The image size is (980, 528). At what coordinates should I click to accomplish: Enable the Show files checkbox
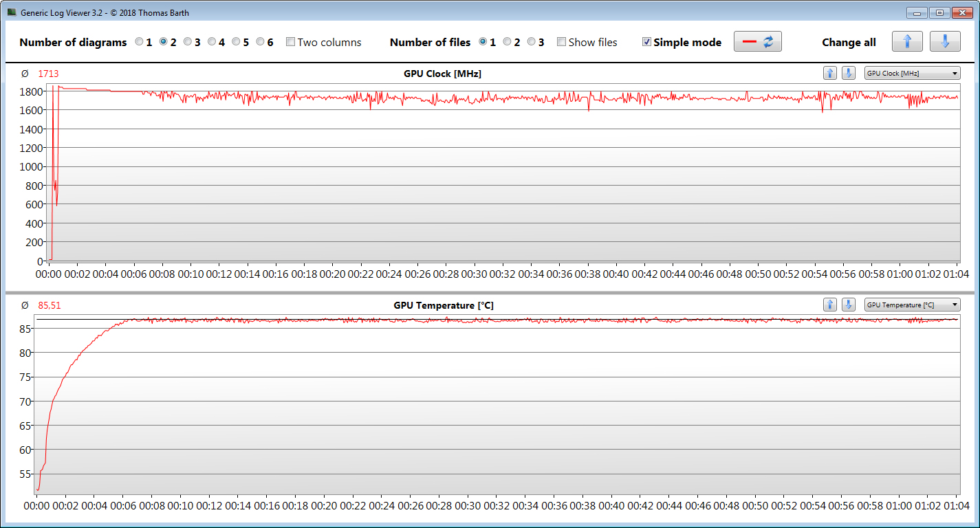(561, 42)
